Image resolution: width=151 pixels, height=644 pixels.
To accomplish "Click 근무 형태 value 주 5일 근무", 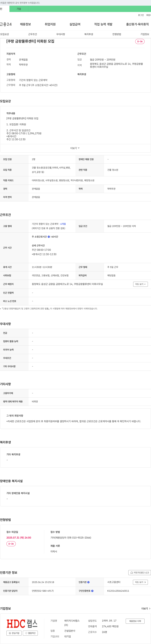I will (x=113, y=267).
